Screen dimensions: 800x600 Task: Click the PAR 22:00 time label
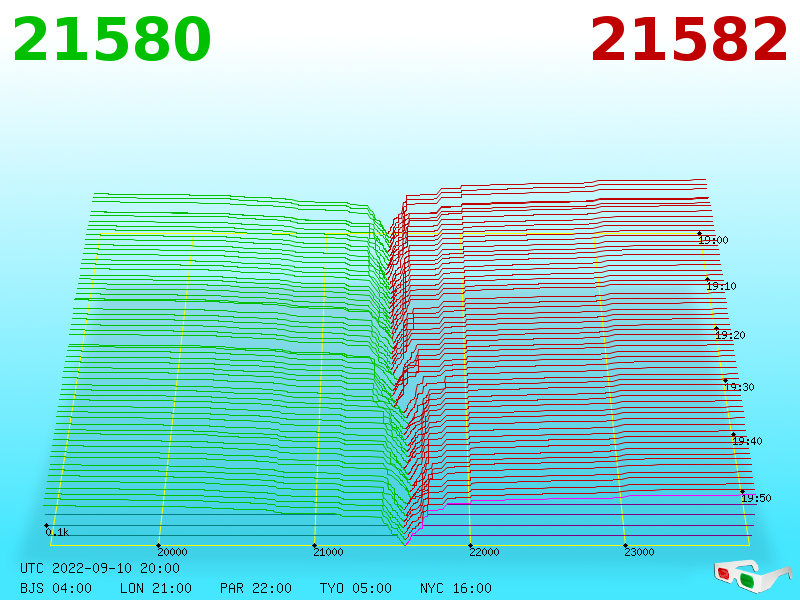(x=256, y=588)
